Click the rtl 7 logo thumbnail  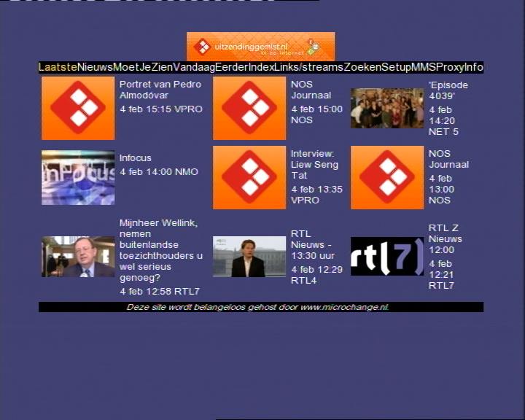pos(387,256)
